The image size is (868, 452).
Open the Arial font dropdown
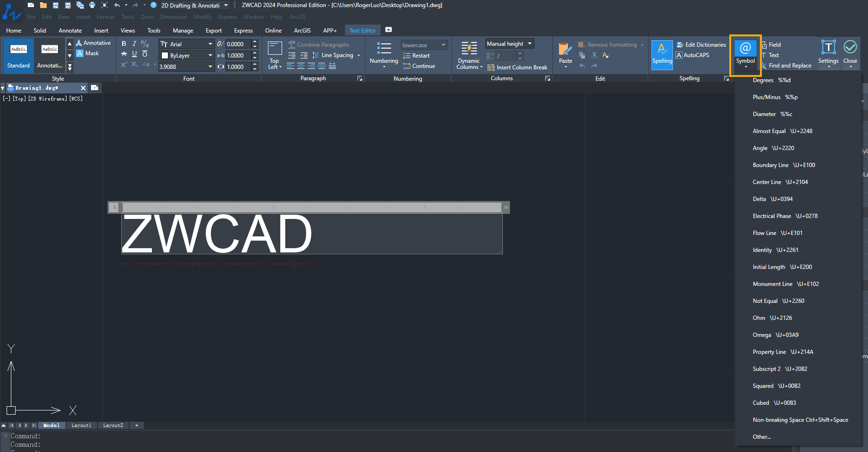coord(210,44)
